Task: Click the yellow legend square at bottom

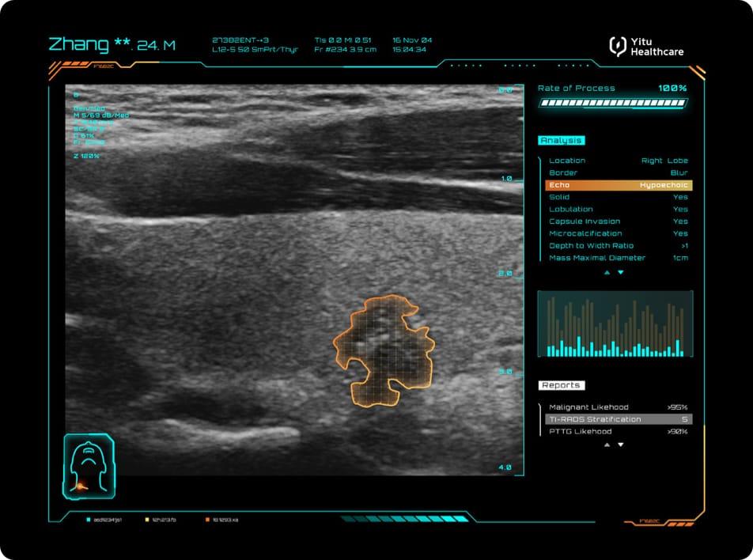Action: point(147,520)
